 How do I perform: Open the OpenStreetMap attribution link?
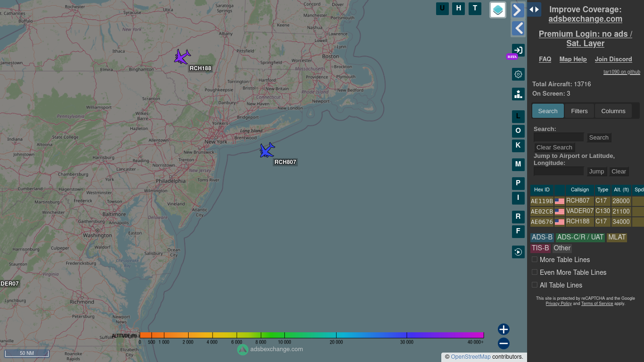pyautogui.click(x=471, y=357)
